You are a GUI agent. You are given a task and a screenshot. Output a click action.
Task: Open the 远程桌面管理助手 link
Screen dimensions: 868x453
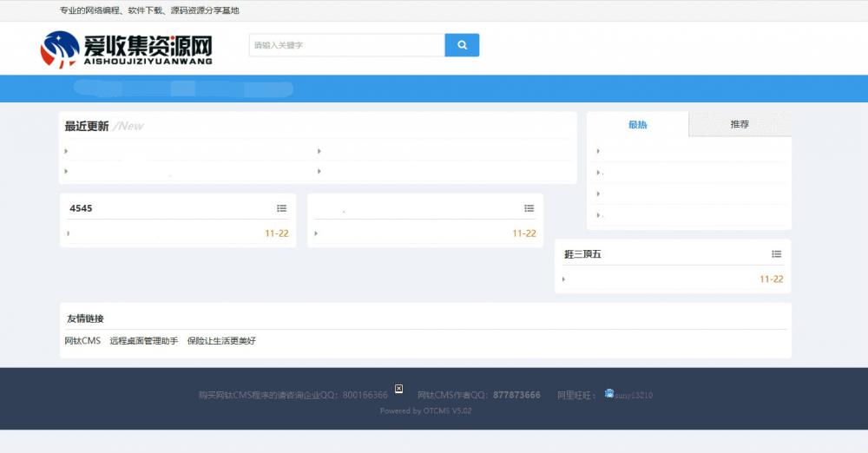pos(144,340)
